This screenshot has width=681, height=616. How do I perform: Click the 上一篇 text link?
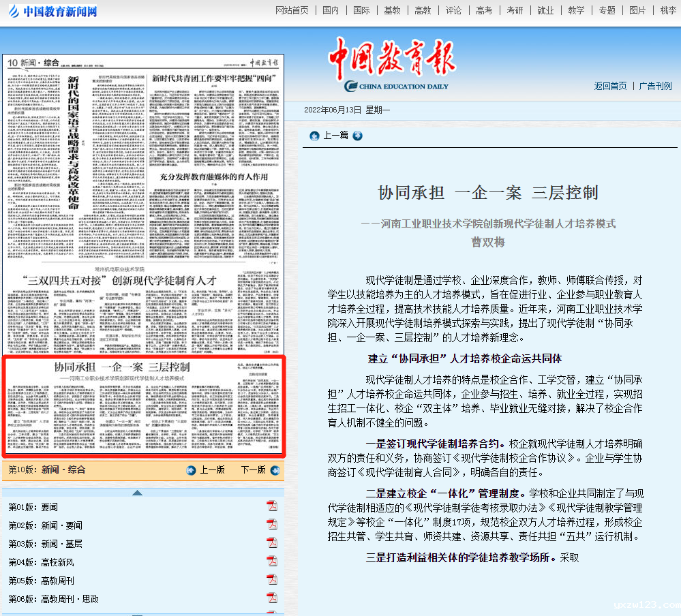335,136
